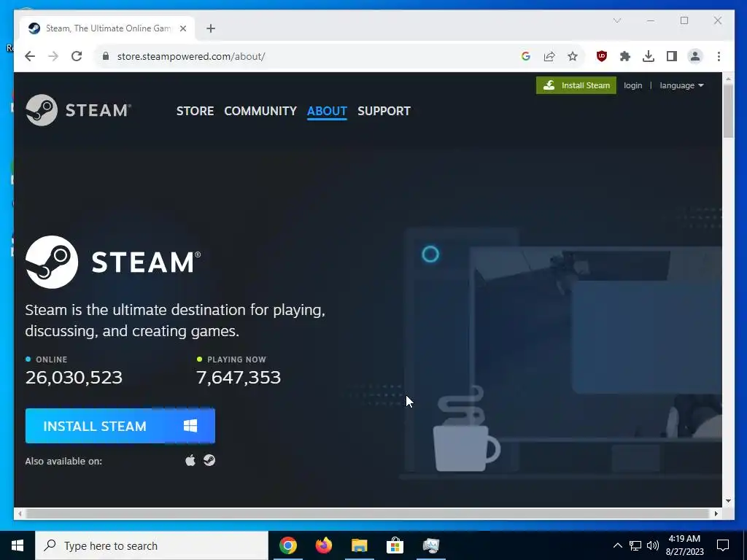Click the browser forward arrow
The height and width of the screenshot is (560, 747).
tap(53, 56)
